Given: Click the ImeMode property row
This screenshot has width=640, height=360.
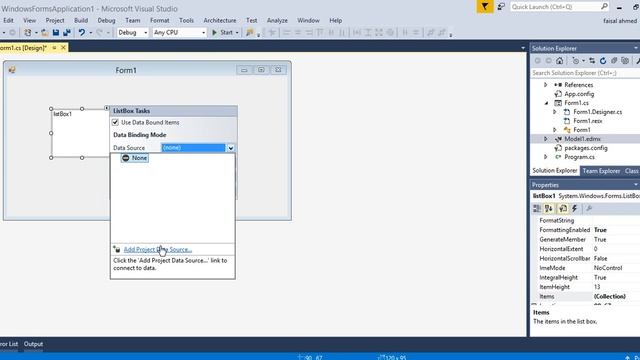Looking at the screenshot, I should tap(586, 268).
